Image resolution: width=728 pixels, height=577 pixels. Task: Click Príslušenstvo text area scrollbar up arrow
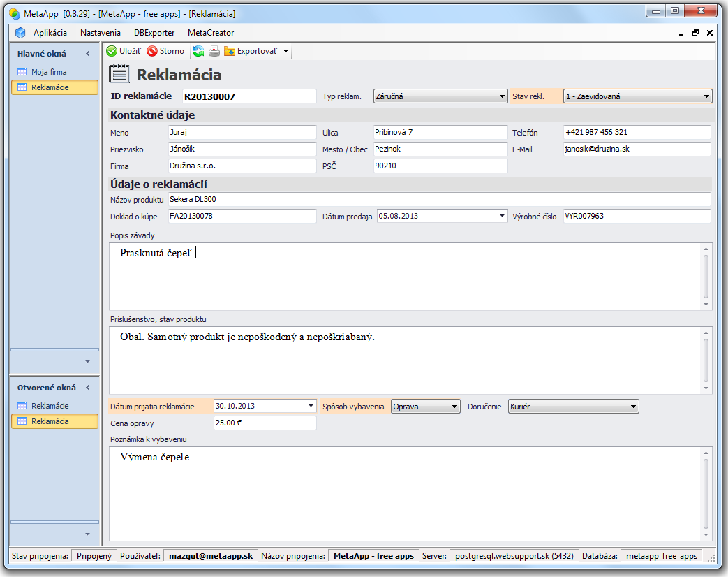tap(706, 333)
